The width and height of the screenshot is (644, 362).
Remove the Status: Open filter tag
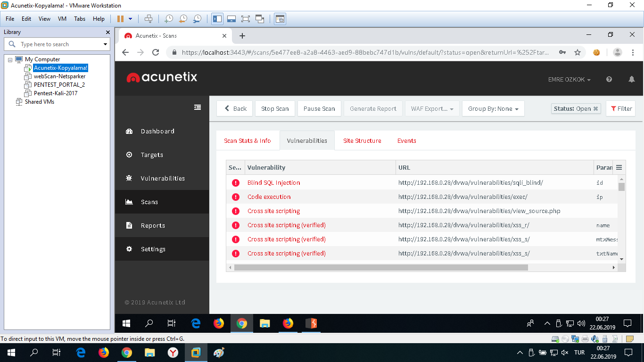click(x=596, y=108)
